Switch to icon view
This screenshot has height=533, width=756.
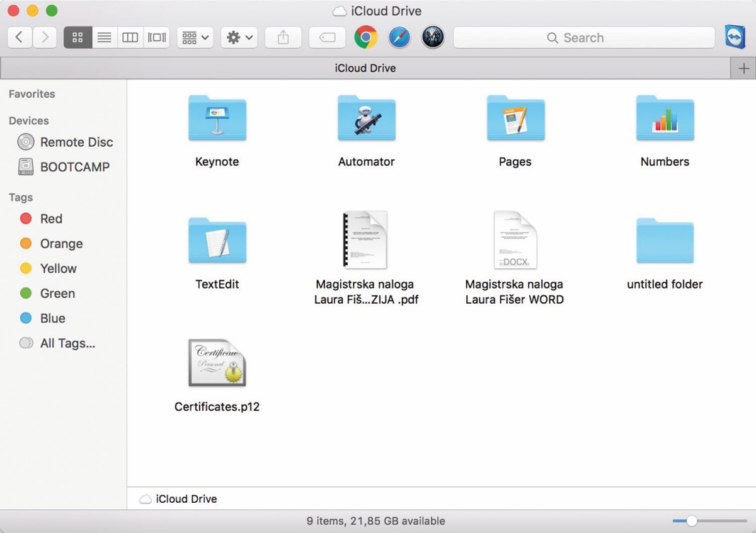pos(77,37)
